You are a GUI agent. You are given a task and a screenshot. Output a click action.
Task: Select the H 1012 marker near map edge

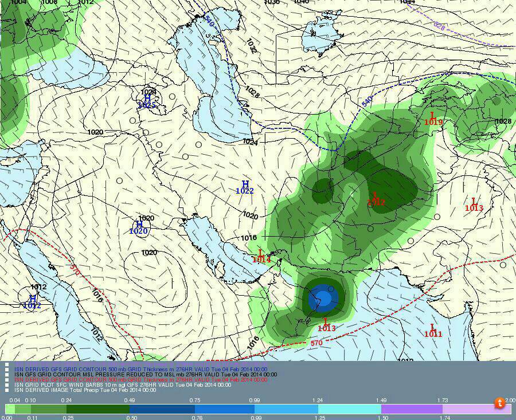(x=32, y=302)
